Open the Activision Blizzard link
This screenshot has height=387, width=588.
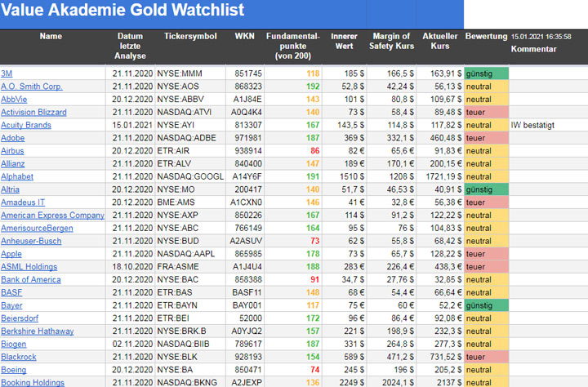[33, 112]
